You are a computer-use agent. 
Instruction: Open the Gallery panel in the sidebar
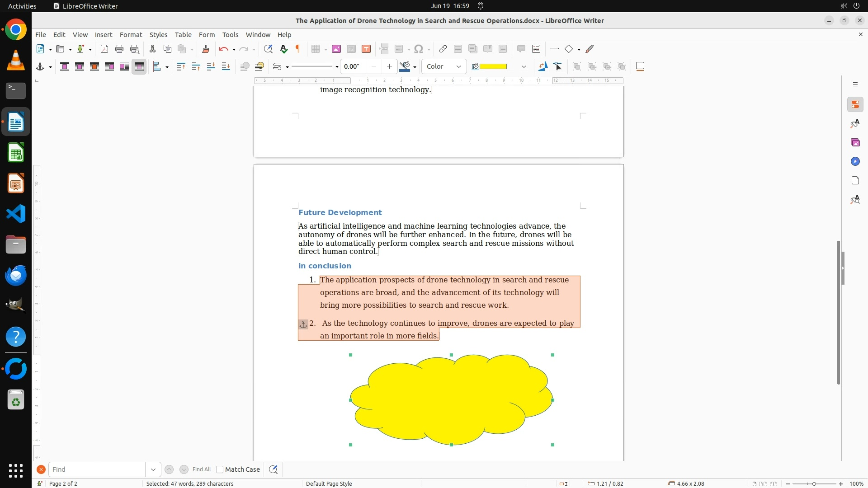click(x=855, y=142)
